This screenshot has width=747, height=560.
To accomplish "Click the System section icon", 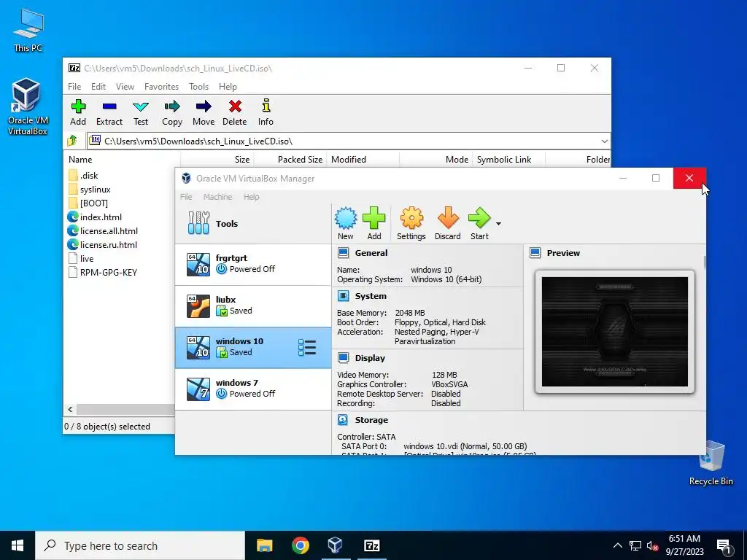I will (343, 296).
